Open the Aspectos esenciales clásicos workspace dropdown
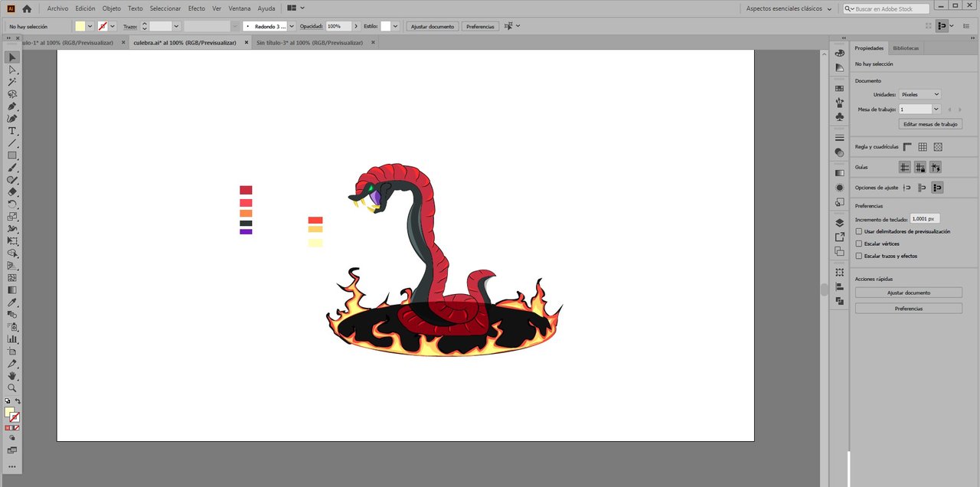Image resolution: width=980 pixels, height=487 pixels. (x=789, y=8)
